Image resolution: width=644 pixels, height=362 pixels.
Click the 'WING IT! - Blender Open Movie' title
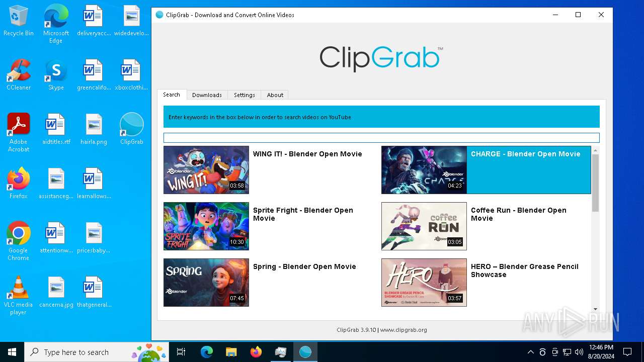point(307,154)
